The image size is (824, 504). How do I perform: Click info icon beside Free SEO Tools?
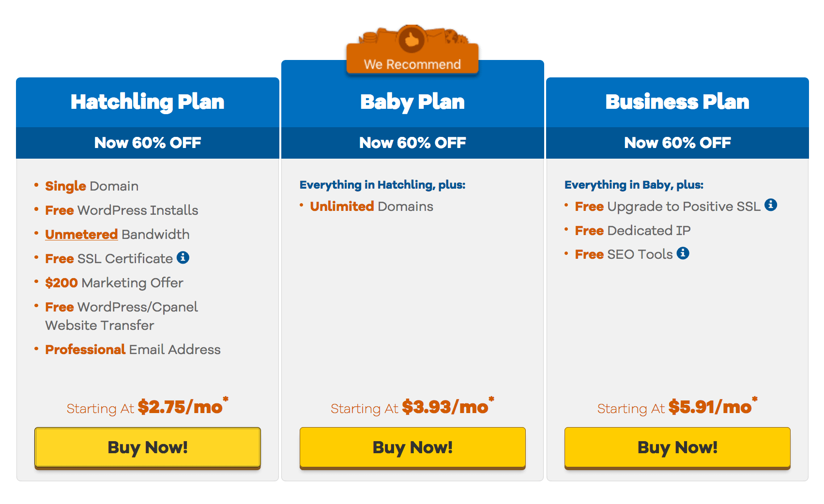pos(683,253)
